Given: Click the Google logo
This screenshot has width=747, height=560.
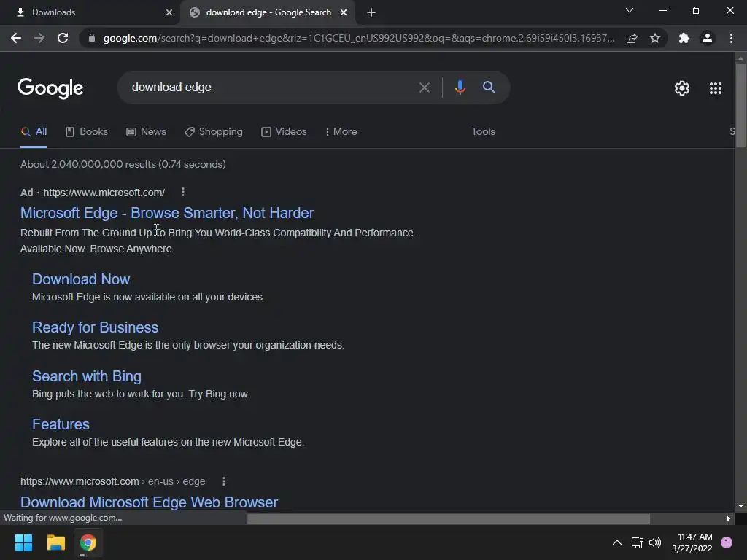Looking at the screenshot, I should coord(50,88).
